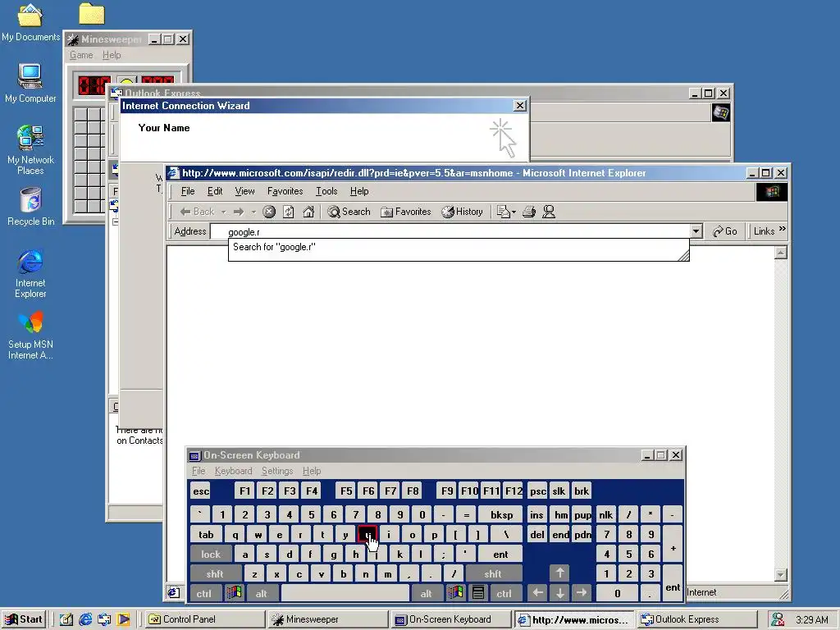
Task: Click bksp key on on-screen keyboard
Action: click(501, 515)
